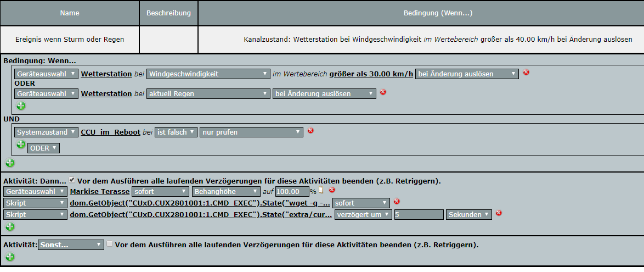Click green plus next to ODER dropdown
This screenshot has width=644, height=272.
21,145
